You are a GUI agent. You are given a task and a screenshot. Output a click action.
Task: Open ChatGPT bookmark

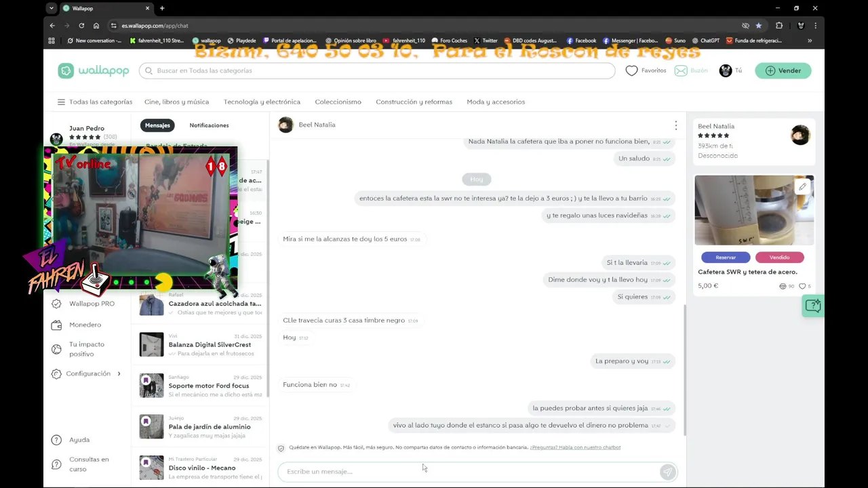pos(705,41)
